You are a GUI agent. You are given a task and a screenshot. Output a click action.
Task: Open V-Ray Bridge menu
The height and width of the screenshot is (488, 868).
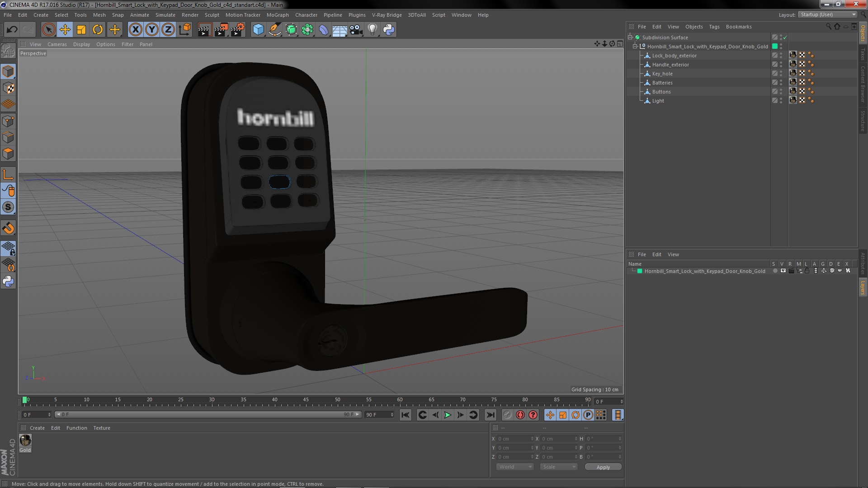click(x=387, y=15)
